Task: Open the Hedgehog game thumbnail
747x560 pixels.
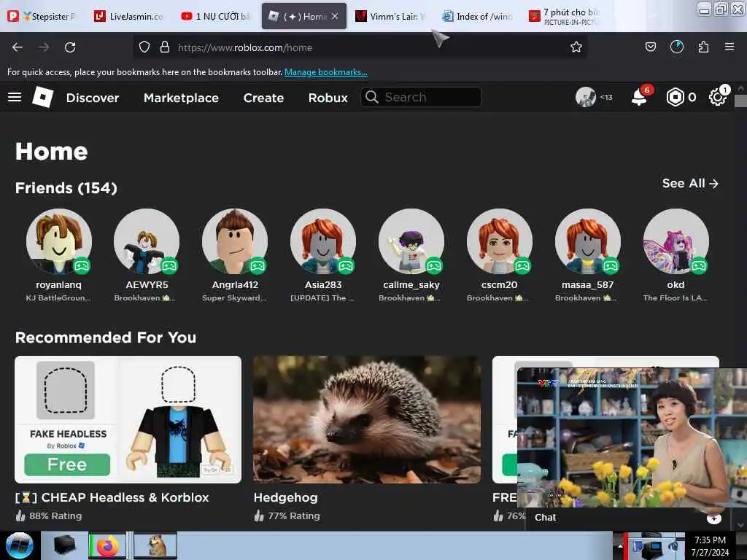Action: (367, 419)
